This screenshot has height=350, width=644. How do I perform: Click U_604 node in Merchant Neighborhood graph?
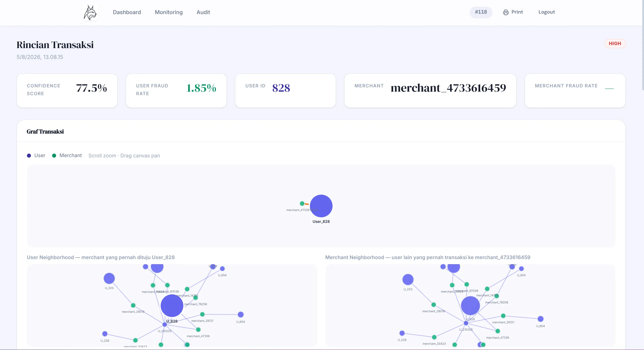click(x=540, y=319)
